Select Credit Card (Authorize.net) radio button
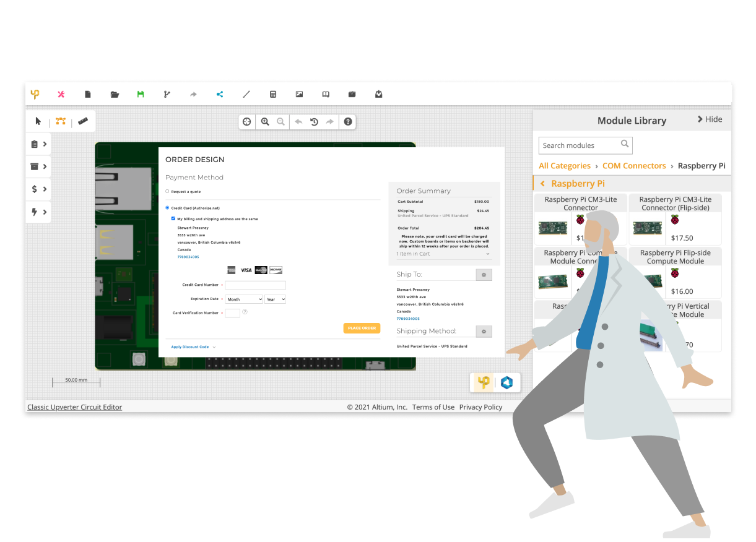This screenshot has height=542, width=756. pos(167,208)
